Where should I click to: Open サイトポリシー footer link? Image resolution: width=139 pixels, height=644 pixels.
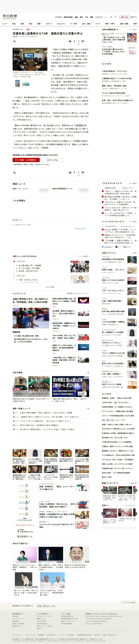coord(17,635)
